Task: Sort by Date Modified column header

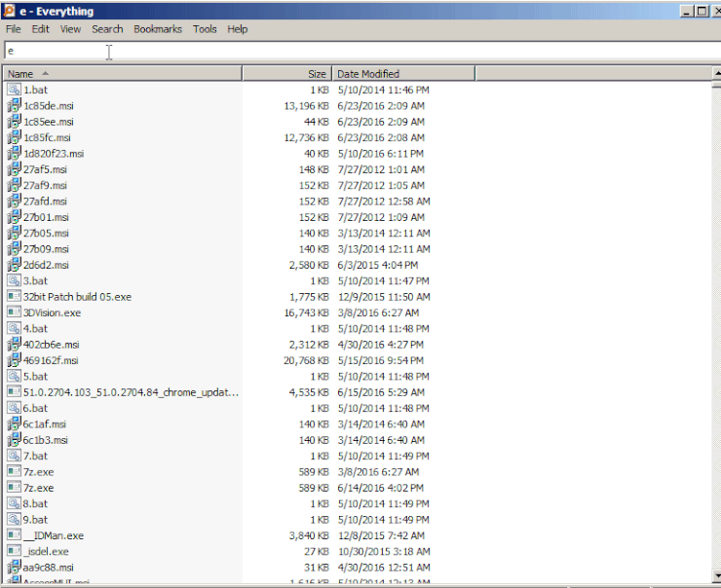Action: tap(403, 74)
